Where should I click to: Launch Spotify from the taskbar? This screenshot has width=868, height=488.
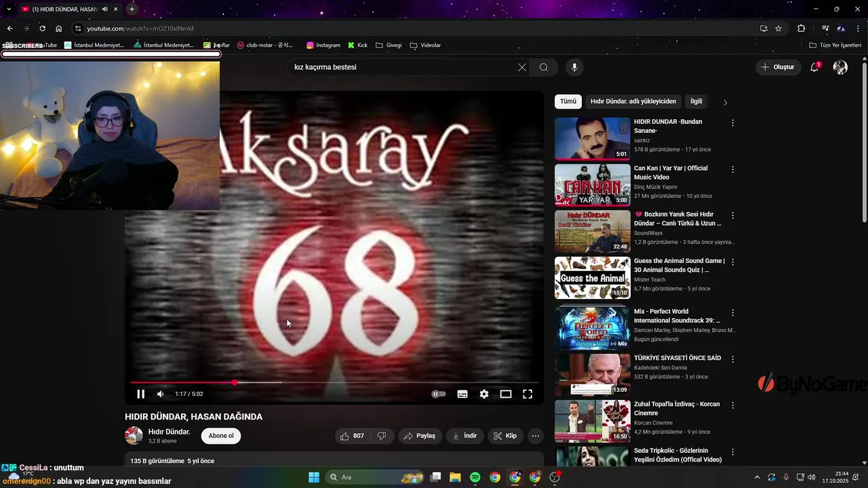475,477
